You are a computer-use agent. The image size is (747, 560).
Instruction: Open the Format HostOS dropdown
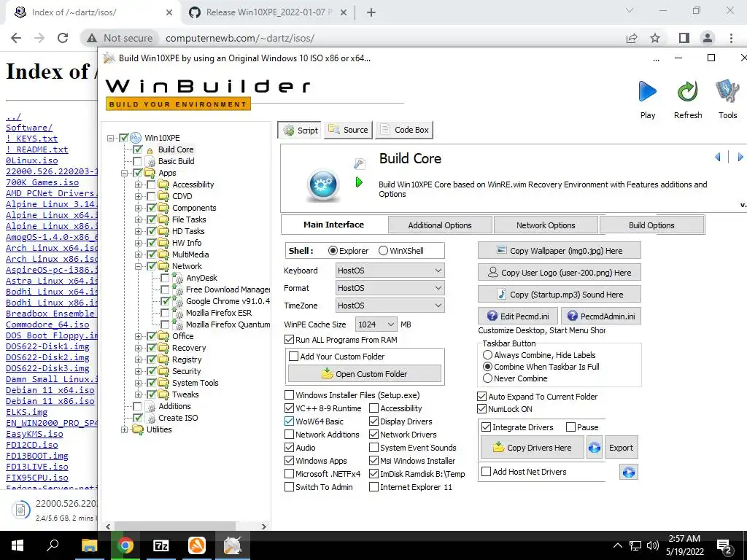pyautogui.click(x=390, y=288)
